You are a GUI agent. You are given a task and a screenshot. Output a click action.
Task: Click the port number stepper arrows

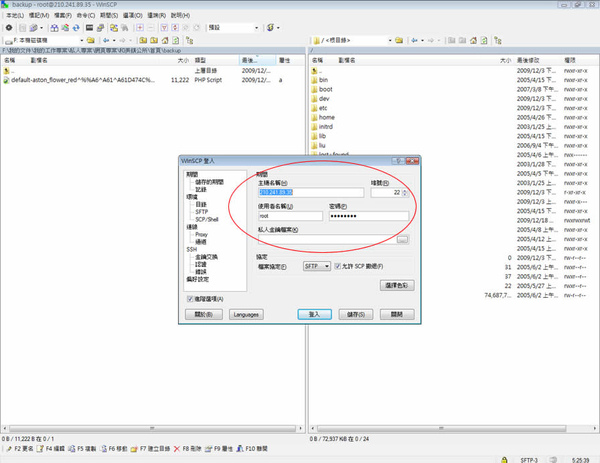pyautogui.click(x=405, y=192)
